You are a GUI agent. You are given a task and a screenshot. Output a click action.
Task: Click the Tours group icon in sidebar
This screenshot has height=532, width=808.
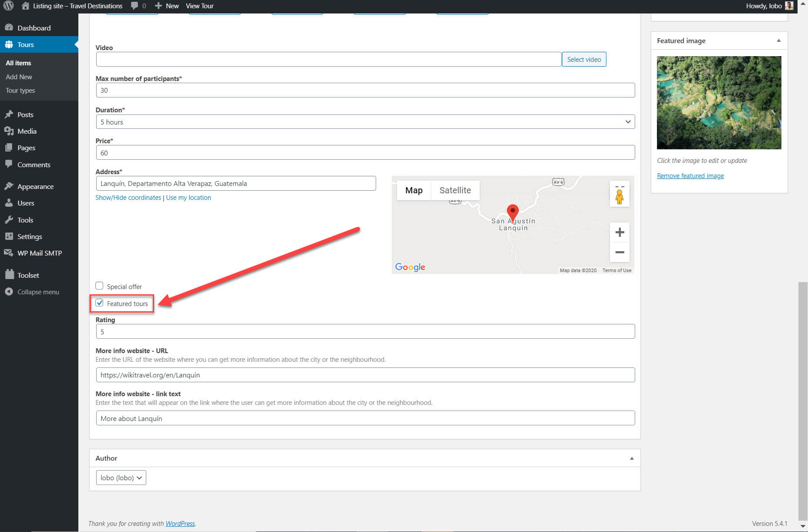tap(9, 44)
